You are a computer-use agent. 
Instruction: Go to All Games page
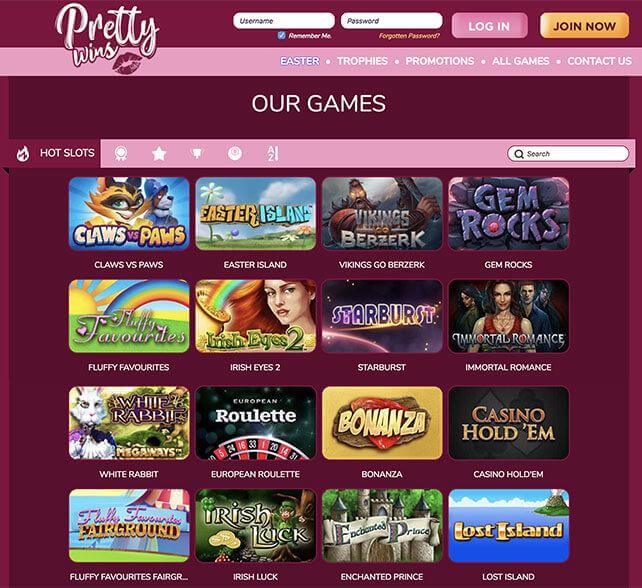click(x=520, y=61)
